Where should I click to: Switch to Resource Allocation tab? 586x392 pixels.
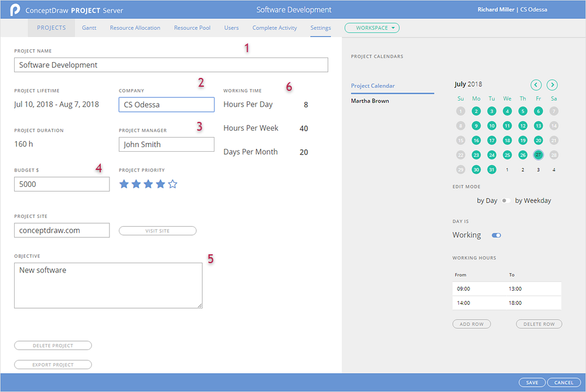coord(135,28)
